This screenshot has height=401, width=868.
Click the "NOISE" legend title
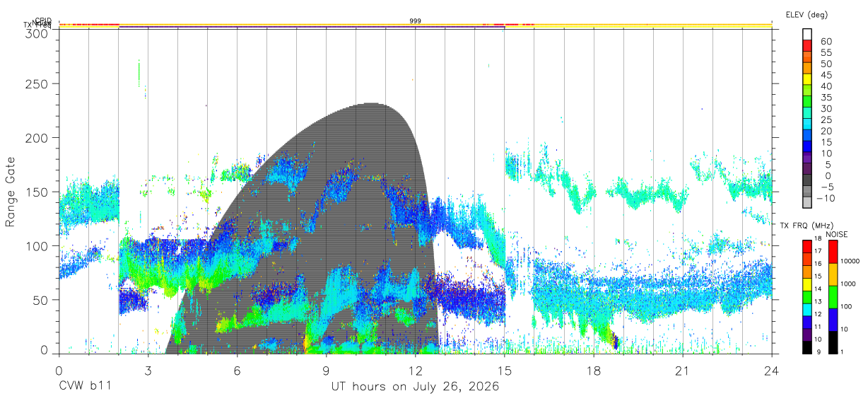point(837,234)
